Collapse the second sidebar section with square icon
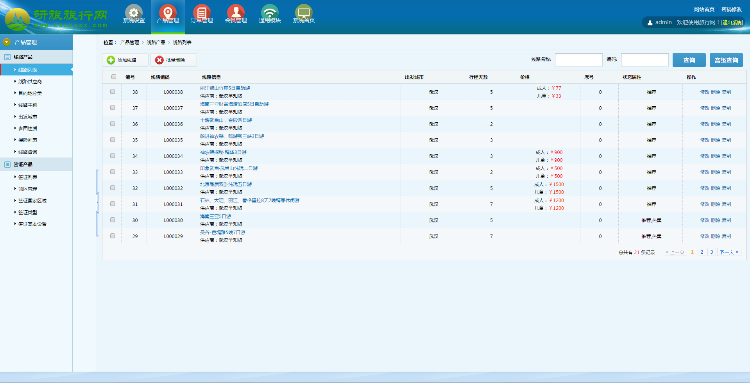The width and height of the screenshot is (750, 383). (36, 164)
